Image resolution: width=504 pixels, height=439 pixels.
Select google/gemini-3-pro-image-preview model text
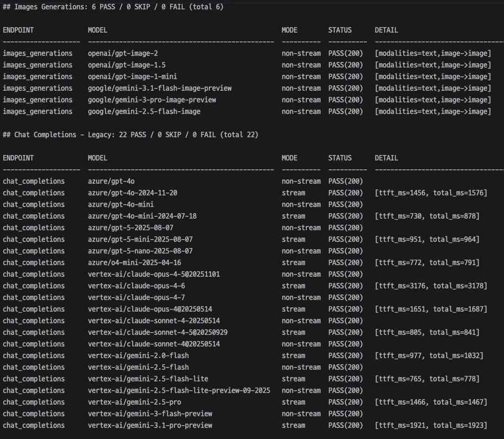click(x=152, y=100)
